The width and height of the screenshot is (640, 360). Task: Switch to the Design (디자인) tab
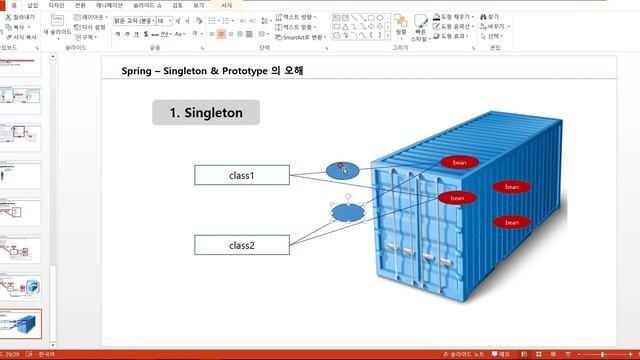pyautogui.click(x=56, y=5)
